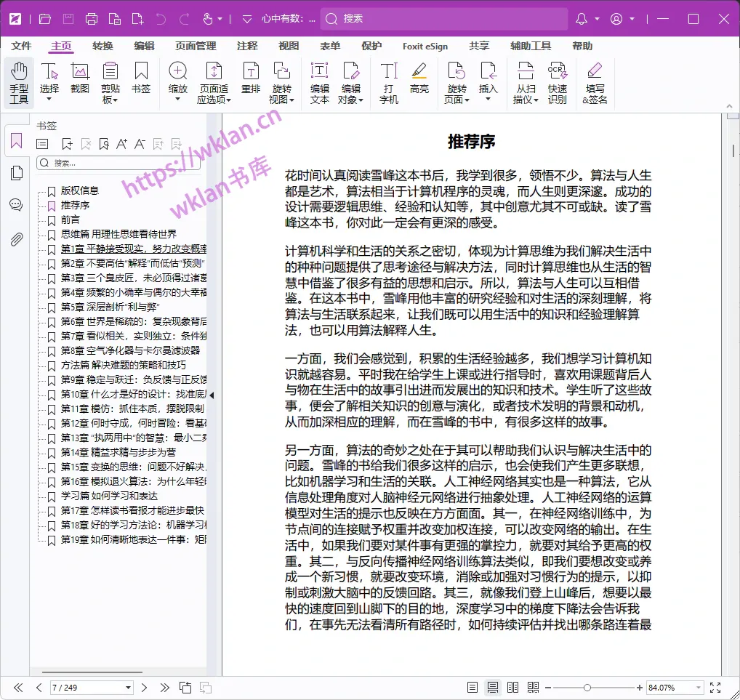Open the comments panel in the sidebar
Viewport: 740px width, 700px height.
(x=16, y=204)
